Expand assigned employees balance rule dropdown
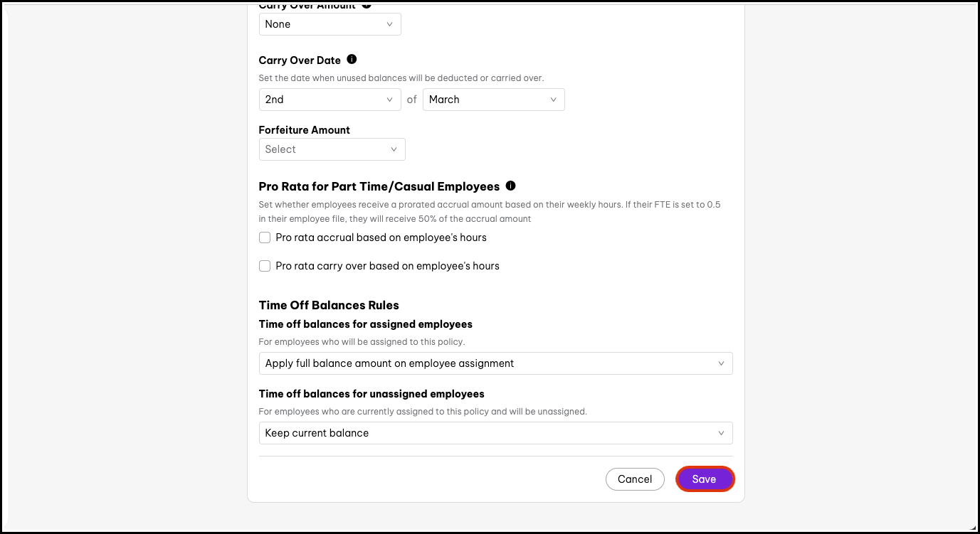The width and height of the screenshot is (980, 534). pyautogui.click(x=495, y=363)
